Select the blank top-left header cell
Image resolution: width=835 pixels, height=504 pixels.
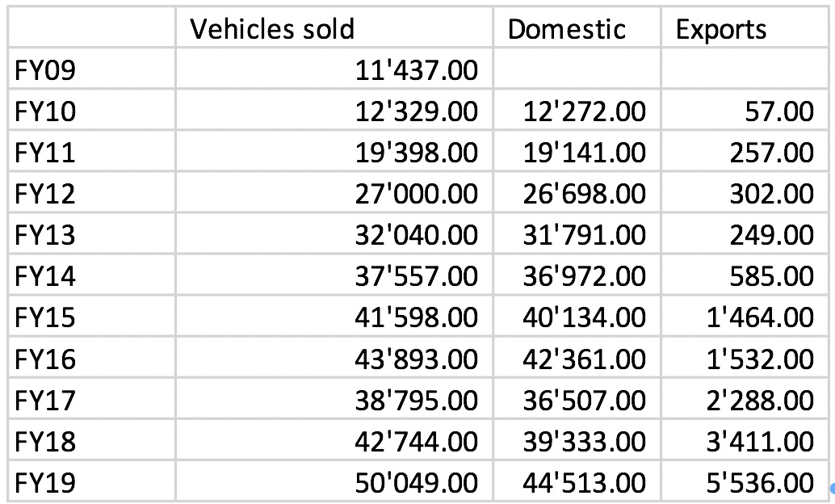[91, 30]
